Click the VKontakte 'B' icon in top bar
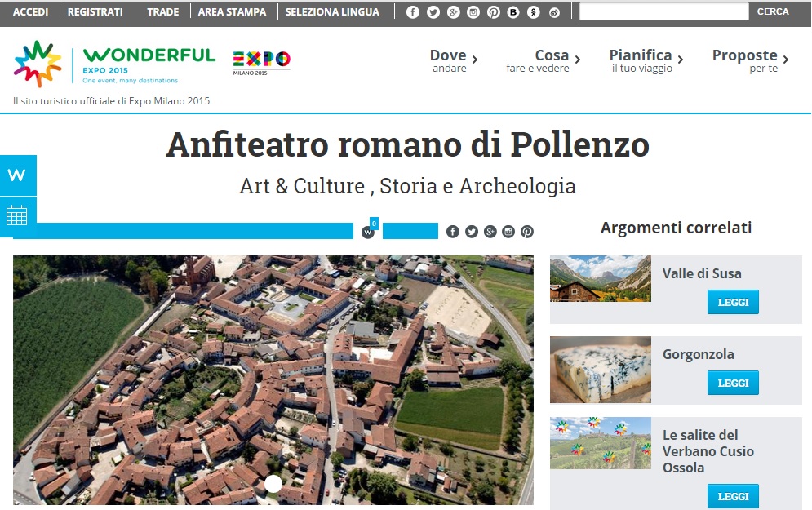 [x=513, y=12]
